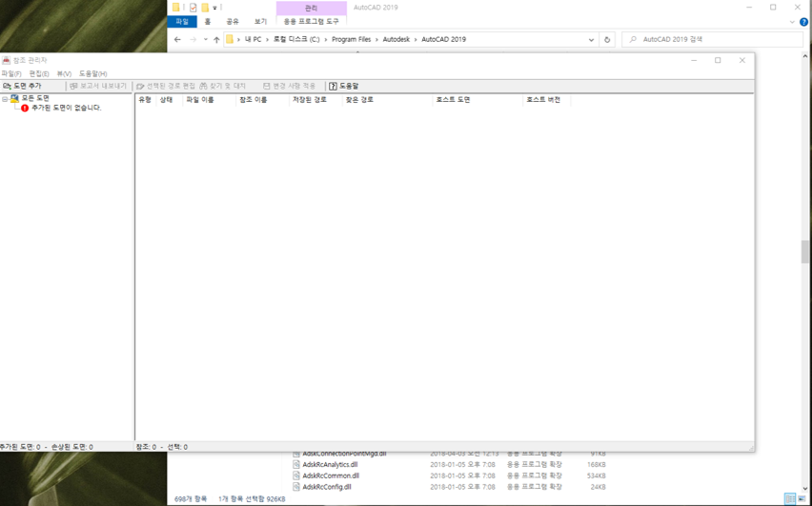
Task: Open the 편집(E) menu
Action: 39,74
